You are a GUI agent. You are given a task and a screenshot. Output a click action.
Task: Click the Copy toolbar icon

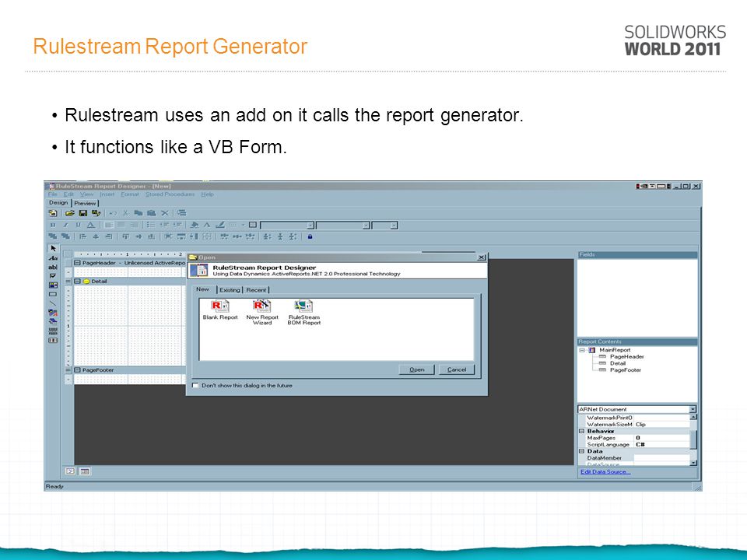coord(139,213)
